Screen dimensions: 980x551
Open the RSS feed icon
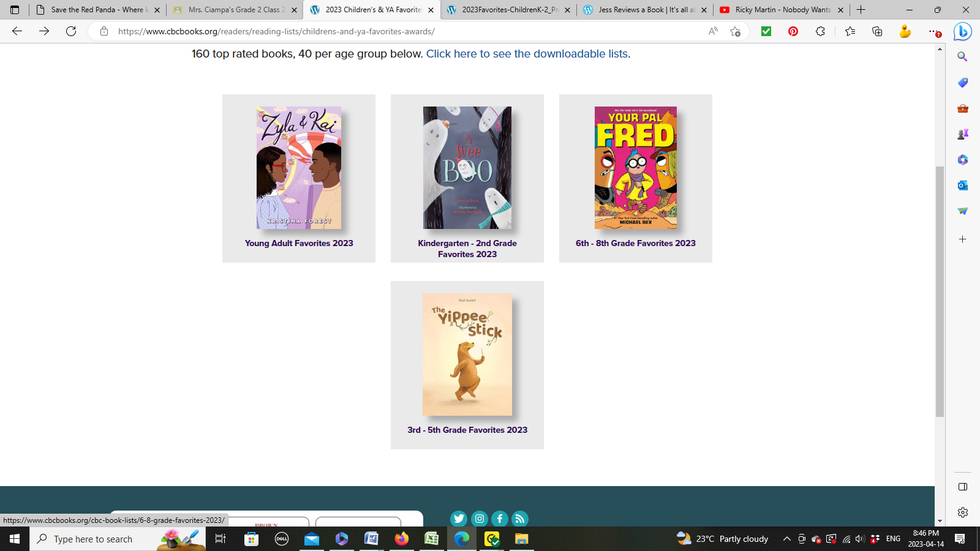click(x=520, y=519)
